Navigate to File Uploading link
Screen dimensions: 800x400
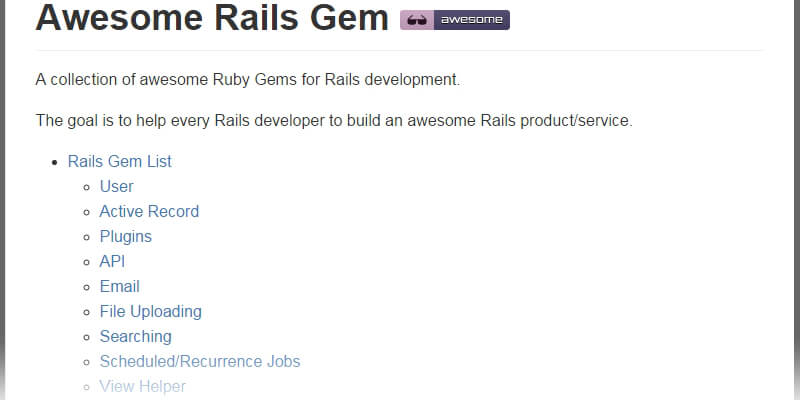150,311
